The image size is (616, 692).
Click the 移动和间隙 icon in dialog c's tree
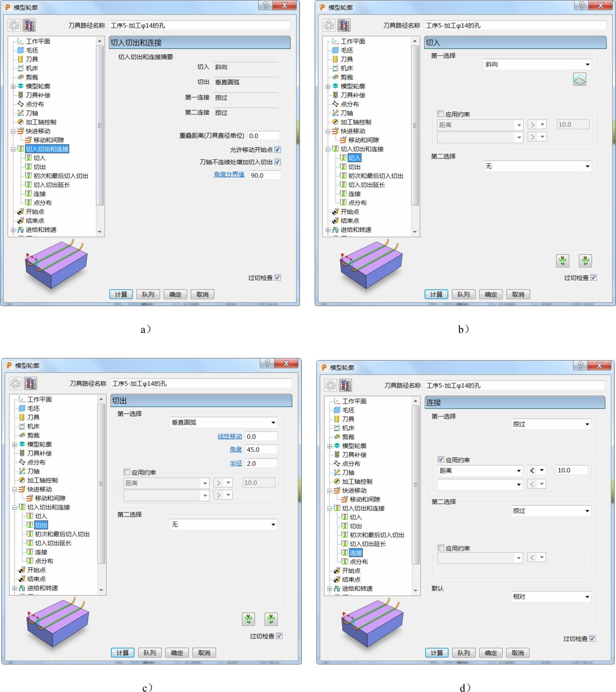(30, 498)
